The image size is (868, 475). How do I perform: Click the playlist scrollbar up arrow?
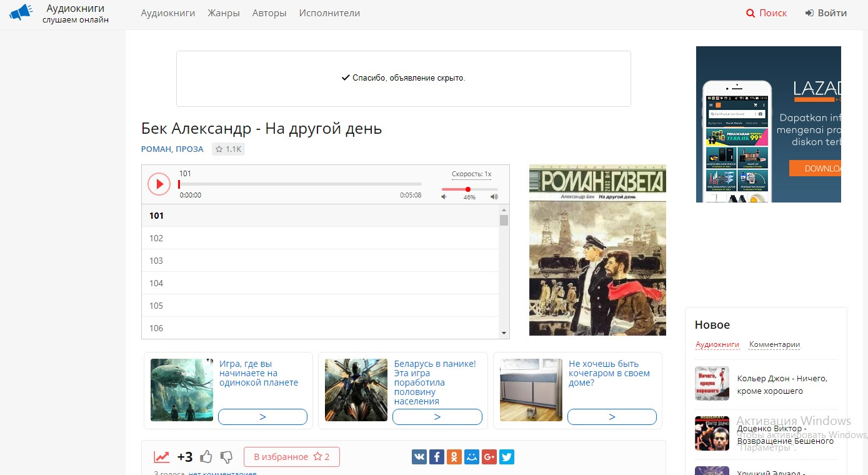point(504,209)
